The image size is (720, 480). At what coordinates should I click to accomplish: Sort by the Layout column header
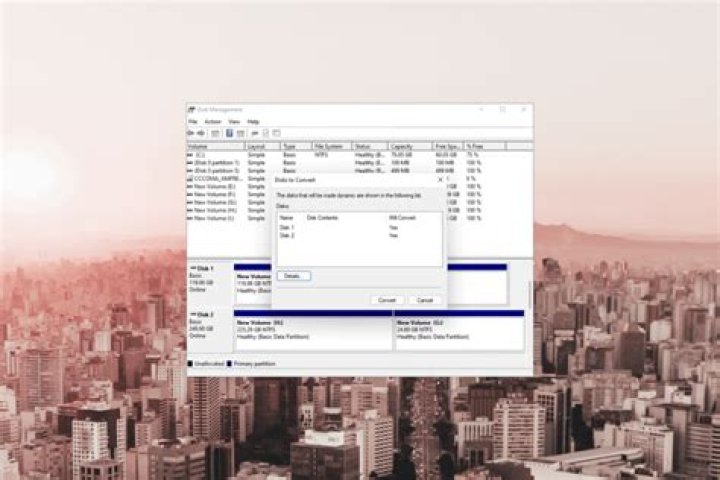[x=262, y=146]
